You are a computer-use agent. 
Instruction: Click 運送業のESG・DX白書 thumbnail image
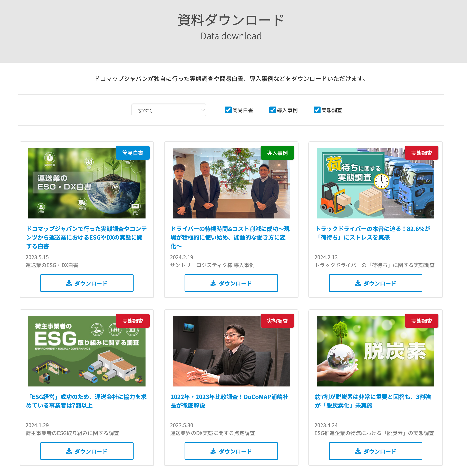click(x=86, y=183)
